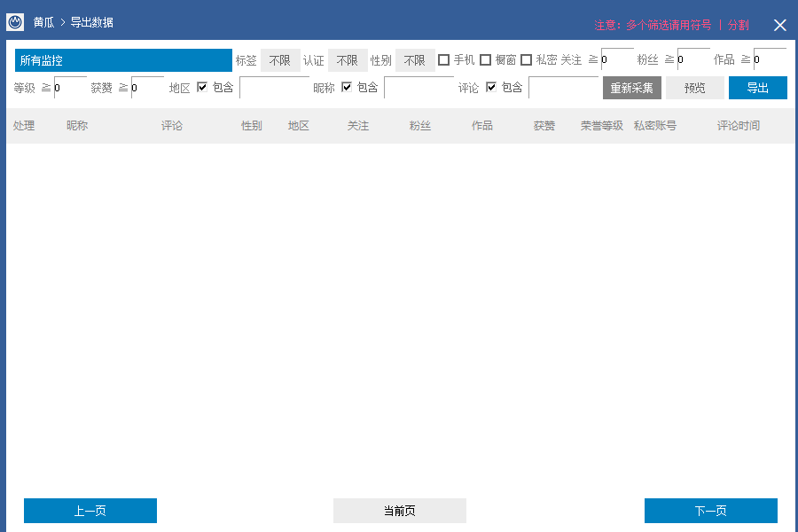Toggle the 昵称 包含 checkbox
This screenshot has height=532, width=798.
tap(347, 87)
